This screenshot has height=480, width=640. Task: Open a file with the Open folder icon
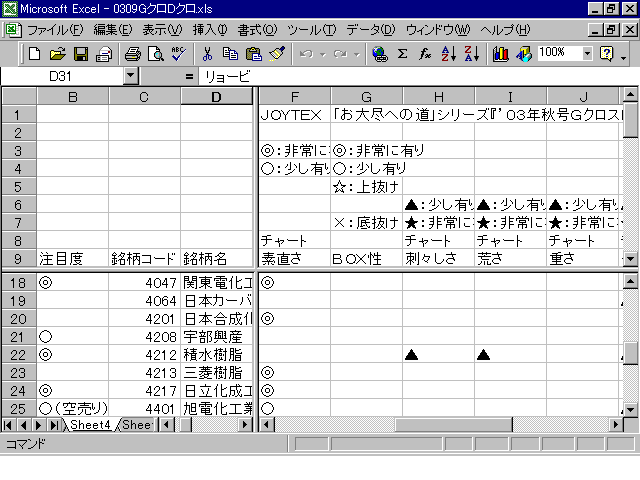coord(58,54)
